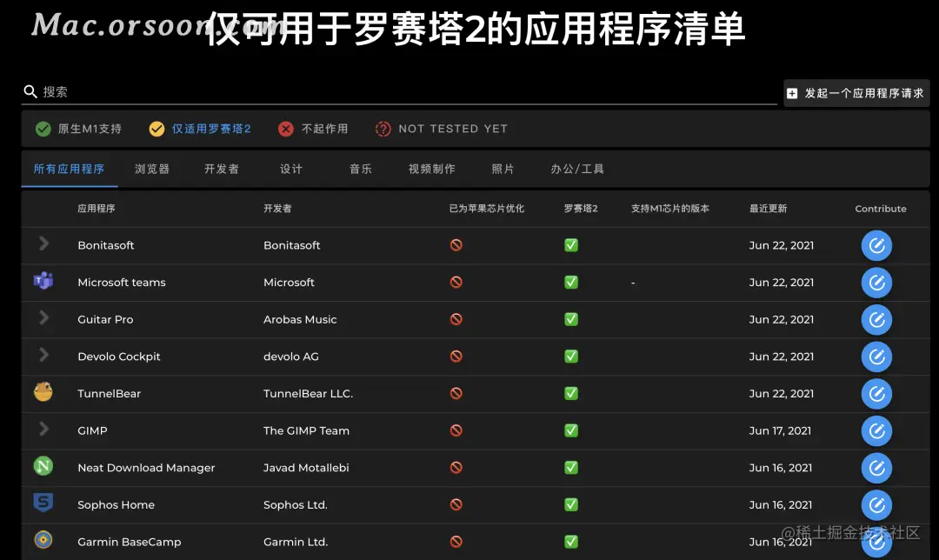Click the Rosetta 2 checkmark for Devolo Cockpit
The width and height of the screenshot is (939, 560).
[x=571, y=357]
